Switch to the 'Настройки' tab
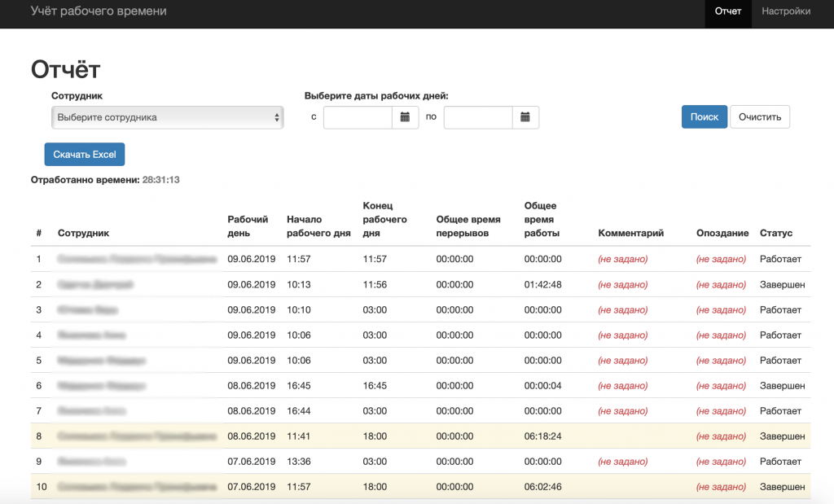The width and height of the screenshot is (834, 504). (785, 11)
